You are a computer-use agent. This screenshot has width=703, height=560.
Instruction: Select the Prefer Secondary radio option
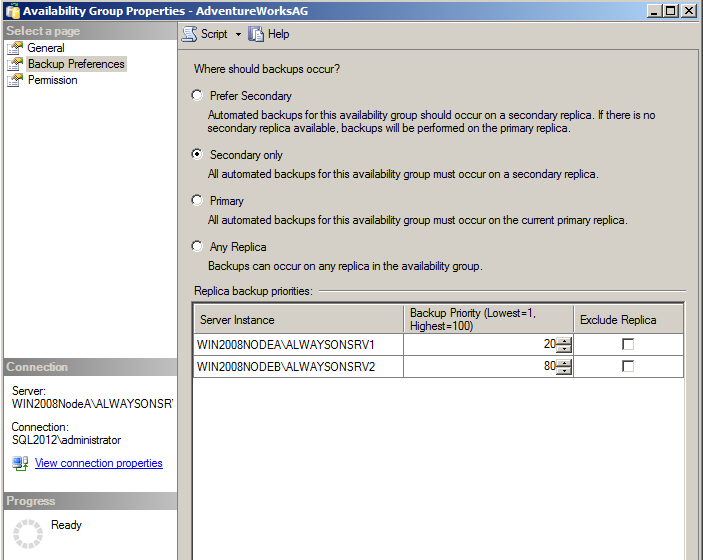coord(197,96)
